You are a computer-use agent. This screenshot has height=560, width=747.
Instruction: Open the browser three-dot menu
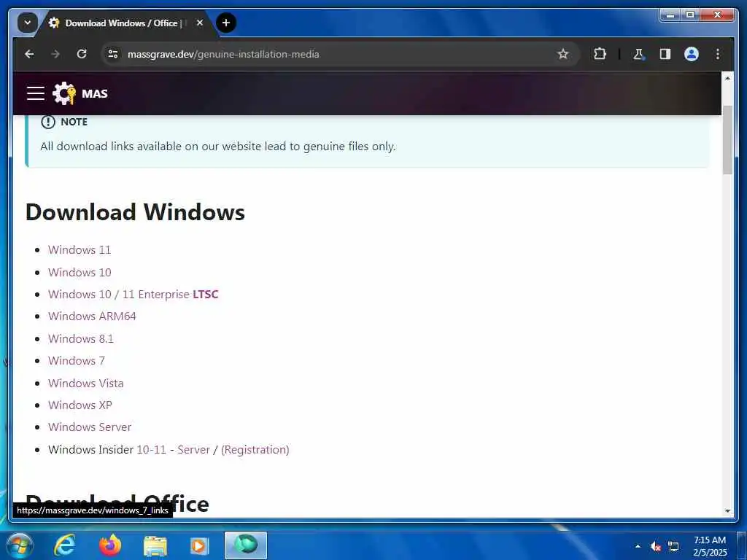pos(718,54)
